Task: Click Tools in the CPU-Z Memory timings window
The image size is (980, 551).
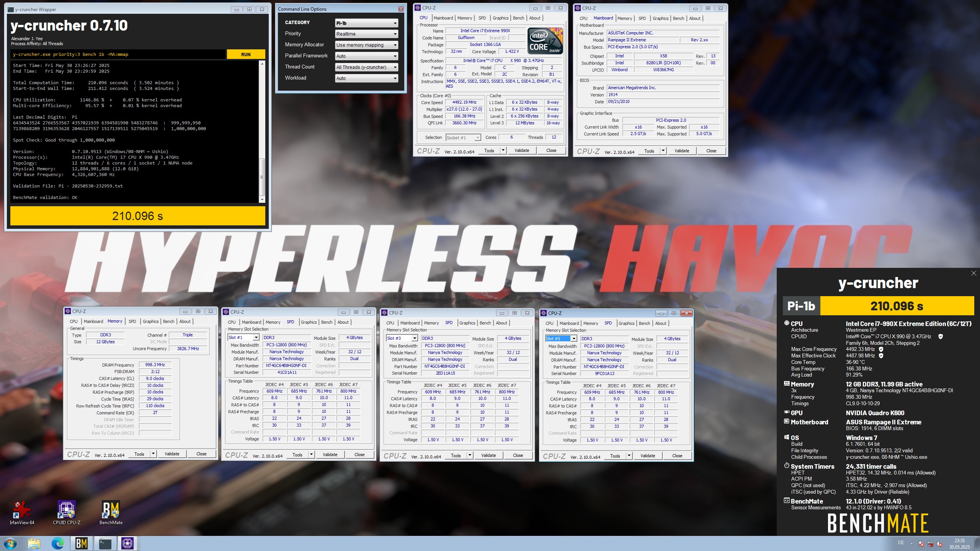Action: tap(139, 454)
